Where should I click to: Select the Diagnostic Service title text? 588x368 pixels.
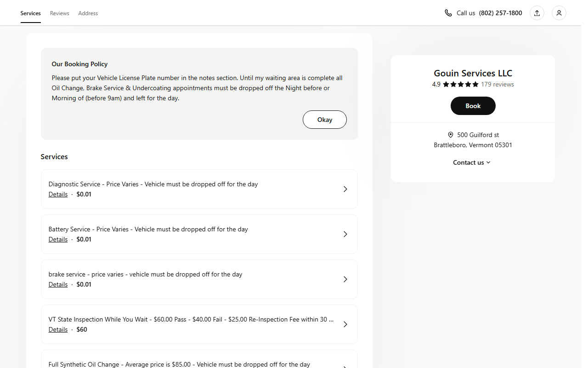point(153,184)
